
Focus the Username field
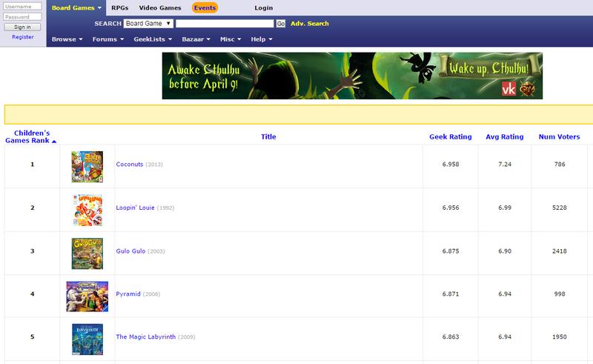(22, 7)
